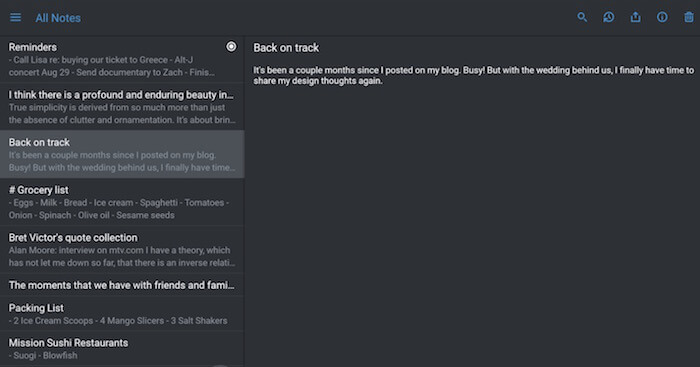Screen dimensions: 700x367
Task: Click the empty editor area below text
Action: pyautogui.click(x=472, y=223)
